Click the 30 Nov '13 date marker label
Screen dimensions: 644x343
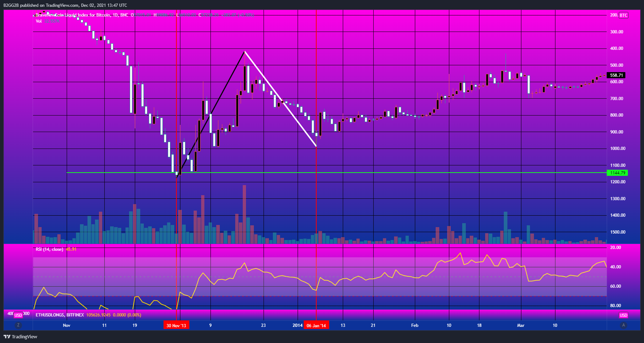[176, 325]
